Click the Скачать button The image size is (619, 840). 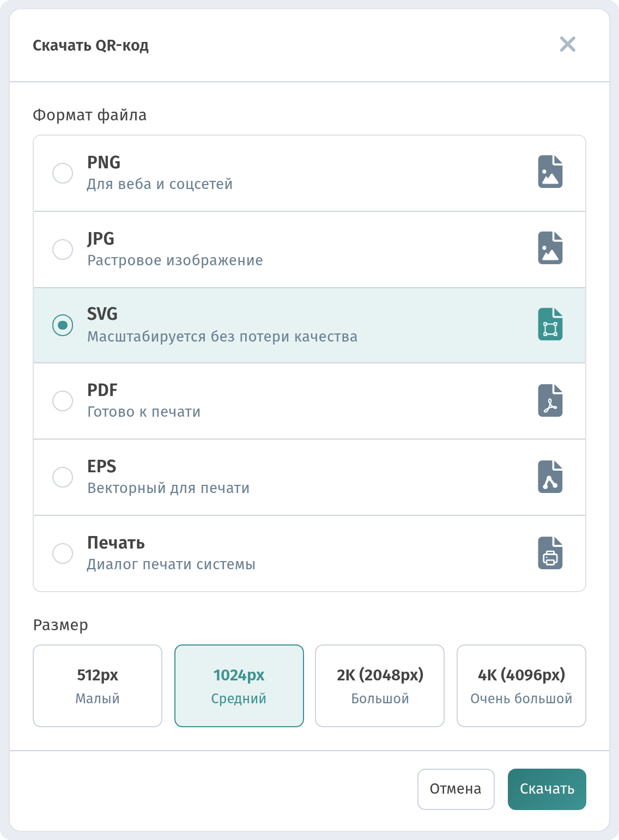click(547, 789)
